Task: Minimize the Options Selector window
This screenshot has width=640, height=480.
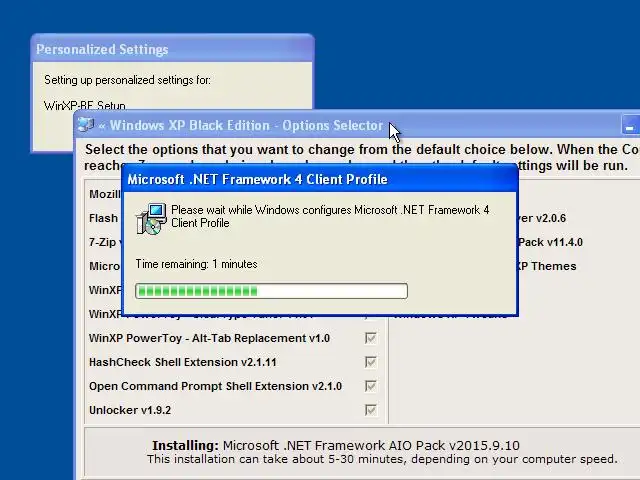Action: [630, 125]
